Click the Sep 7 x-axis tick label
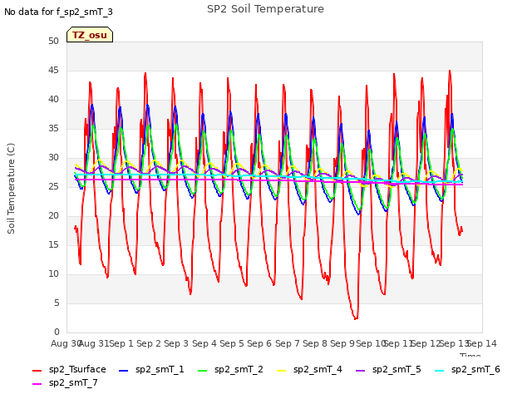Screen dimensions: 532x399 [288, 343]
